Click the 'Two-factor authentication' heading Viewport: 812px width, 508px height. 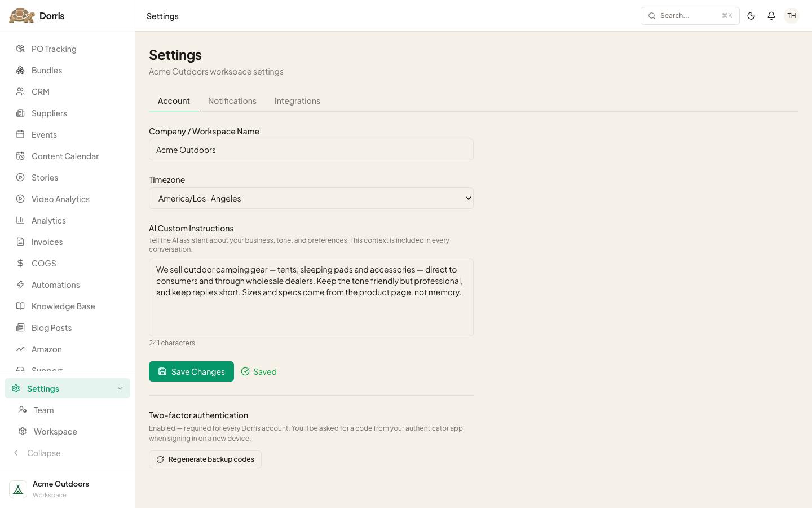[198, 415]
